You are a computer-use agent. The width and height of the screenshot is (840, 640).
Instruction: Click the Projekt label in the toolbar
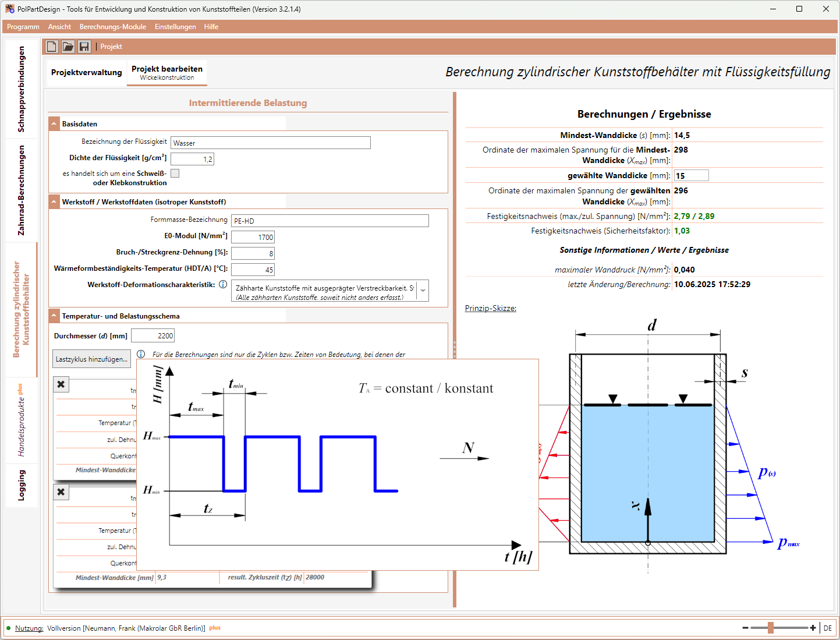tap(111, 47)
